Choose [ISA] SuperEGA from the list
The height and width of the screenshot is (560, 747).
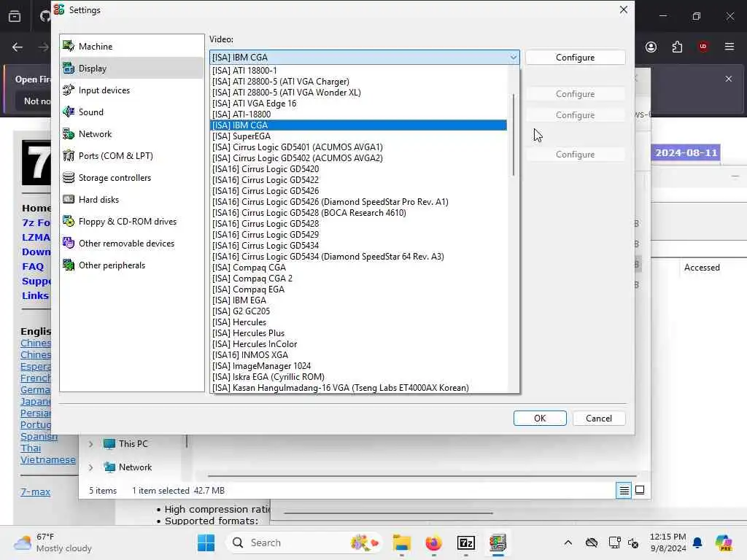358,136
